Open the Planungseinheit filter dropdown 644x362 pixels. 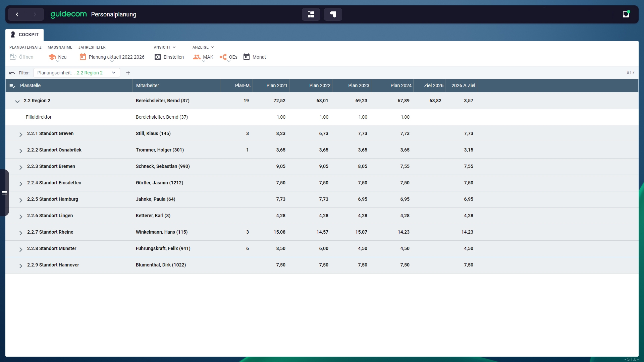click(x=113, y=73)
